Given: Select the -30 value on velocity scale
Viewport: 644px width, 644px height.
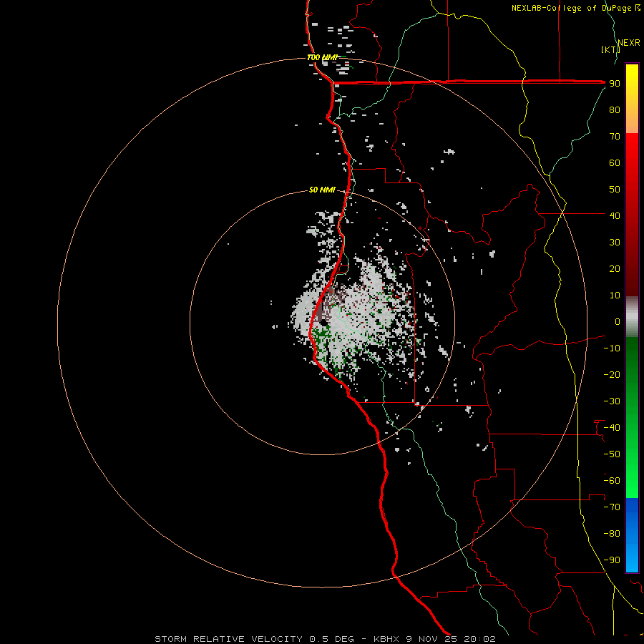Looking at the screenshot, I should [612, 401].
